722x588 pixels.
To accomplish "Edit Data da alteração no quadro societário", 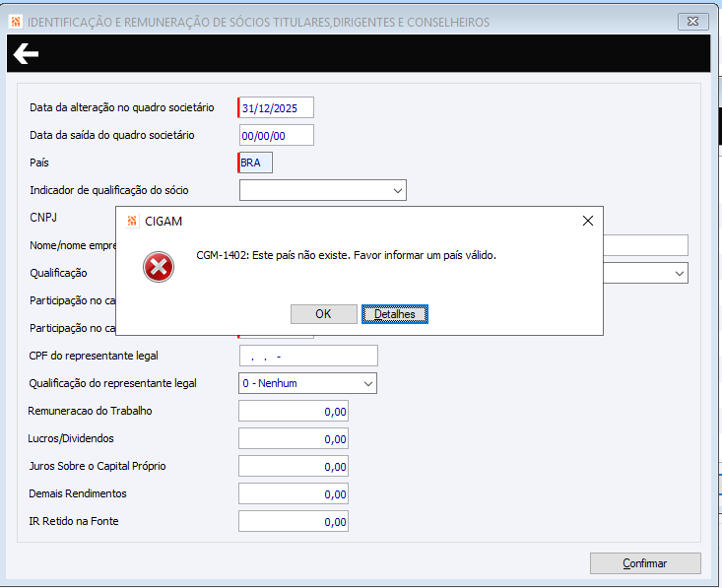I will 276,107.
